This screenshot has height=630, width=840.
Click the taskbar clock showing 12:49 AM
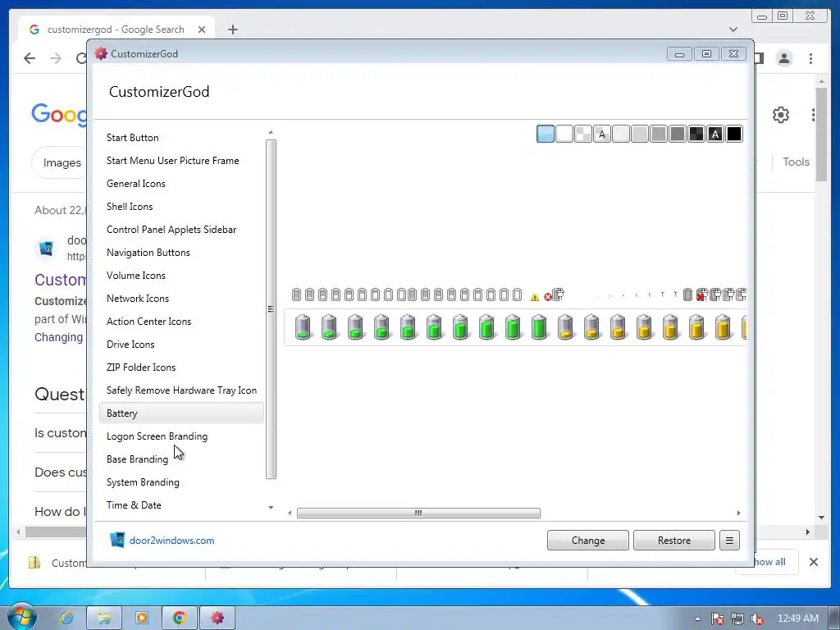coord(797,619)
